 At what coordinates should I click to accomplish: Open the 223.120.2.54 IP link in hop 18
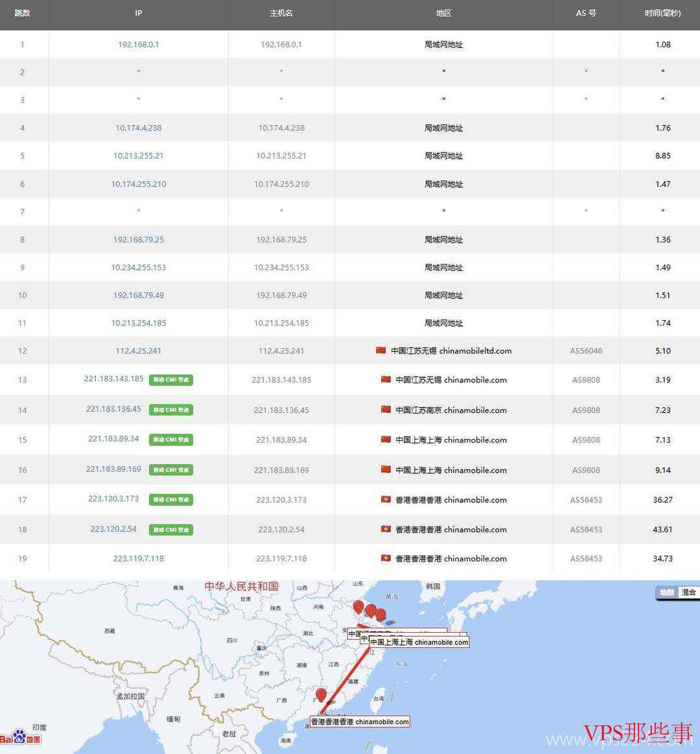113,529
